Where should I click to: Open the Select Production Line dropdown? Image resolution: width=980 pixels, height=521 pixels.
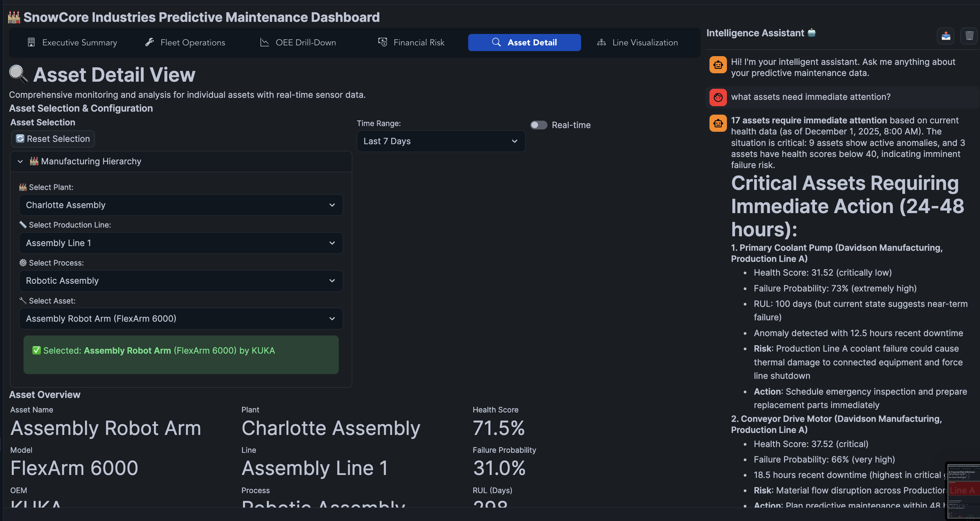click(x=181, y=243)
